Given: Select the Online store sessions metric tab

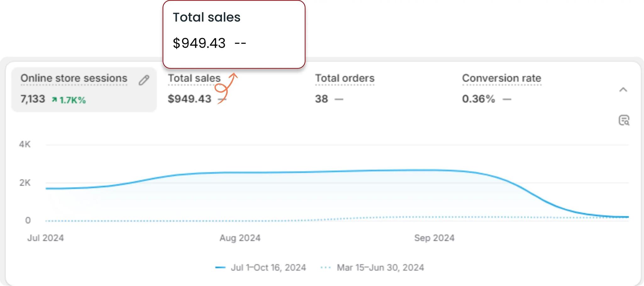Looking at the screenshot, I should [74, 78].
